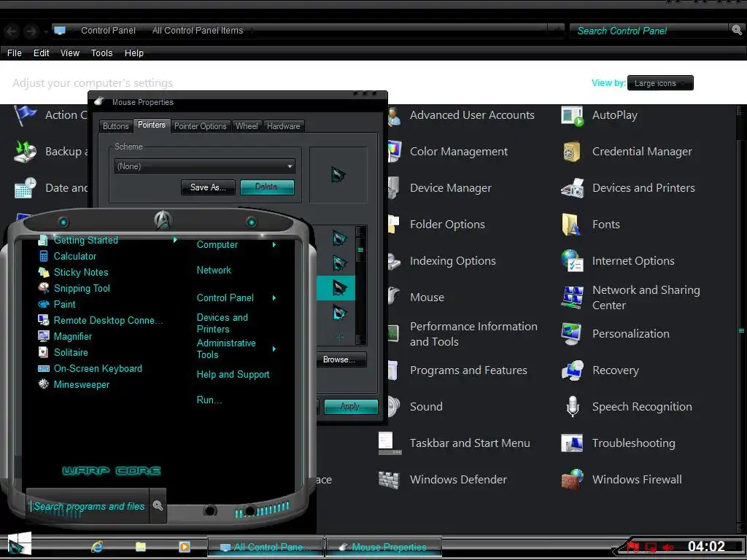Open Taskbar and Start Menu icon
Image resolution: width=747 pixels, height=560 pixels.
pyautogui.click(x=390, y=443)
